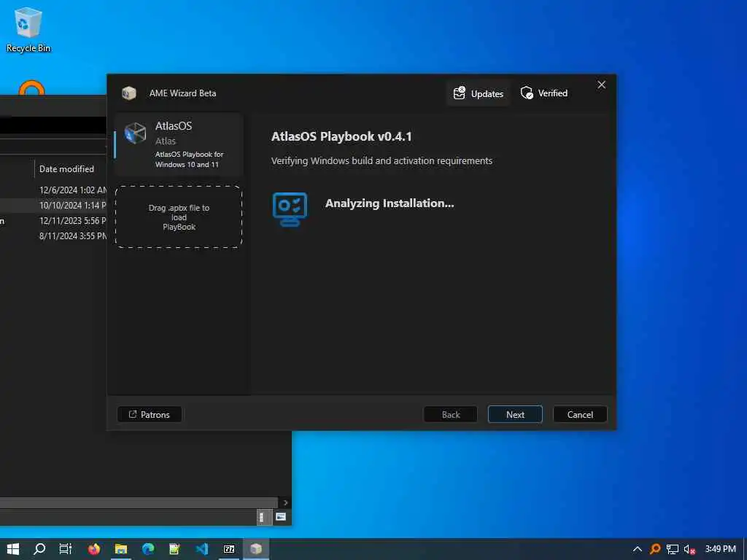Click the Cancel button

[580, 414]
